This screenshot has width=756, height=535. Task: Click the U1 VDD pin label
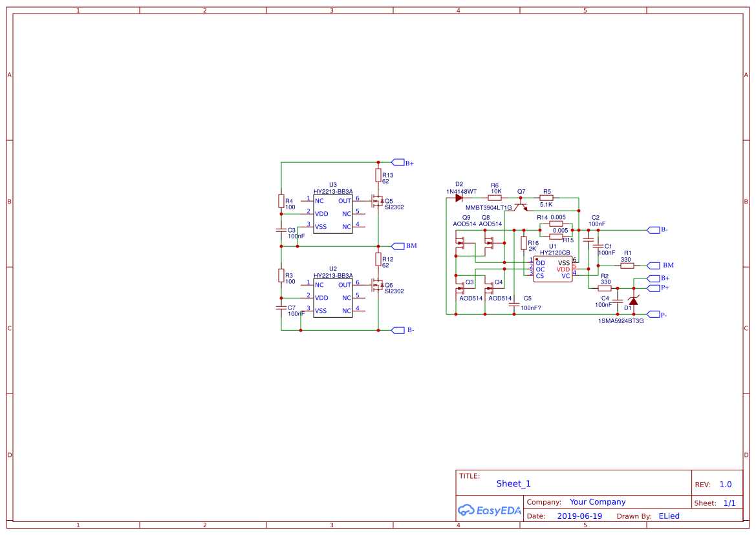563,269
